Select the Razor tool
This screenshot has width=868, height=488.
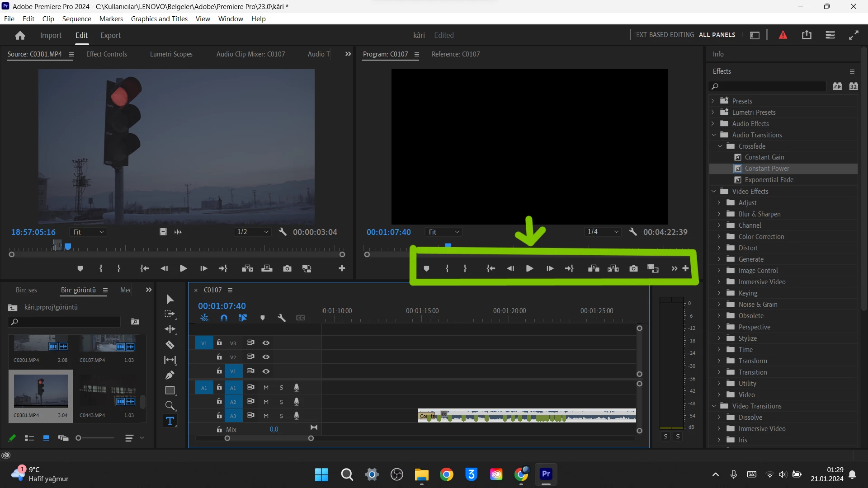(170, 345)
